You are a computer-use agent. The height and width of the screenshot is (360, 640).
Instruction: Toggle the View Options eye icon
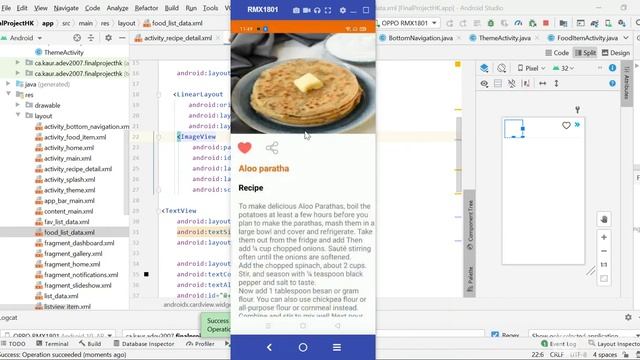[484, 83]
